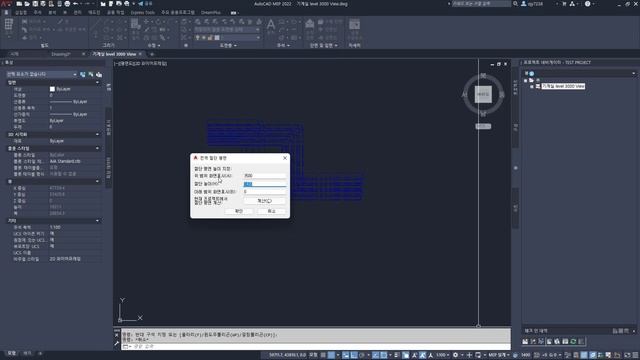Click the 계산 button in dialog
Viewport: 640px width, 360px height.
click(264, 200)
